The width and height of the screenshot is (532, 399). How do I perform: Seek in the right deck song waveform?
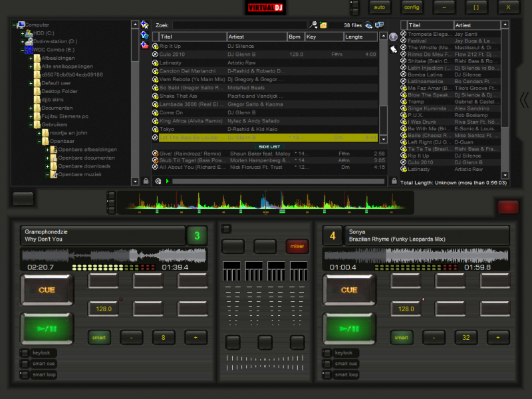(416, 255)
